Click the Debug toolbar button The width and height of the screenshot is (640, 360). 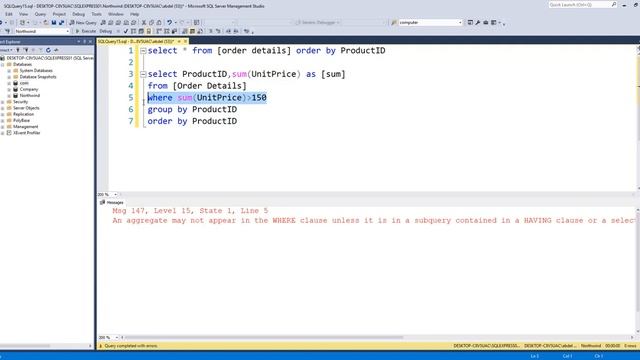(x=105, y=31)
